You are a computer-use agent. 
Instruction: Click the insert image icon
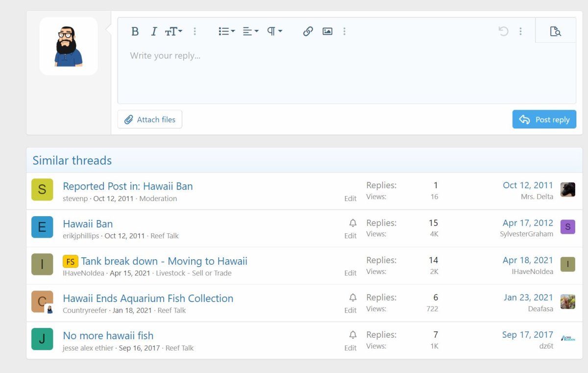327,31
